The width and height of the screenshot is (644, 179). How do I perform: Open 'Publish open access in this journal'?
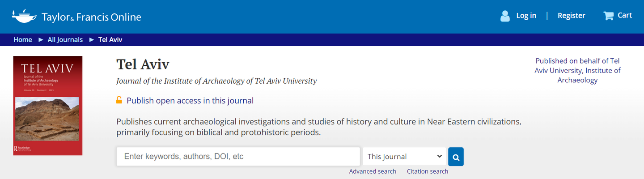(x=190, y=101)
